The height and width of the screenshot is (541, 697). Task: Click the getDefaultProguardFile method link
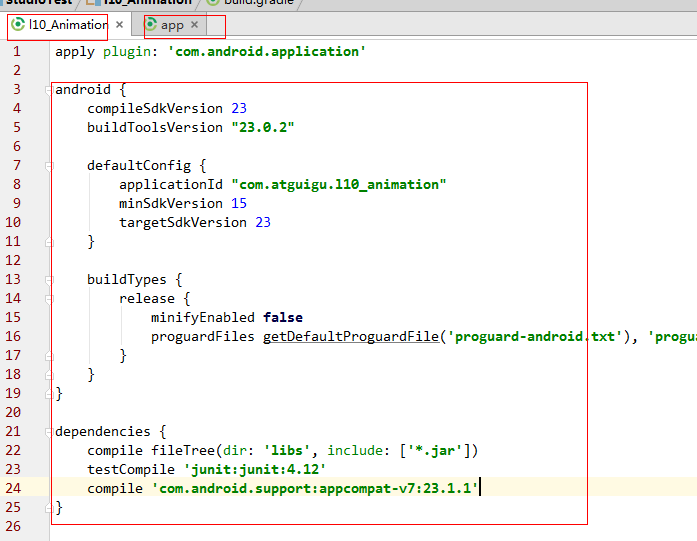351,337
